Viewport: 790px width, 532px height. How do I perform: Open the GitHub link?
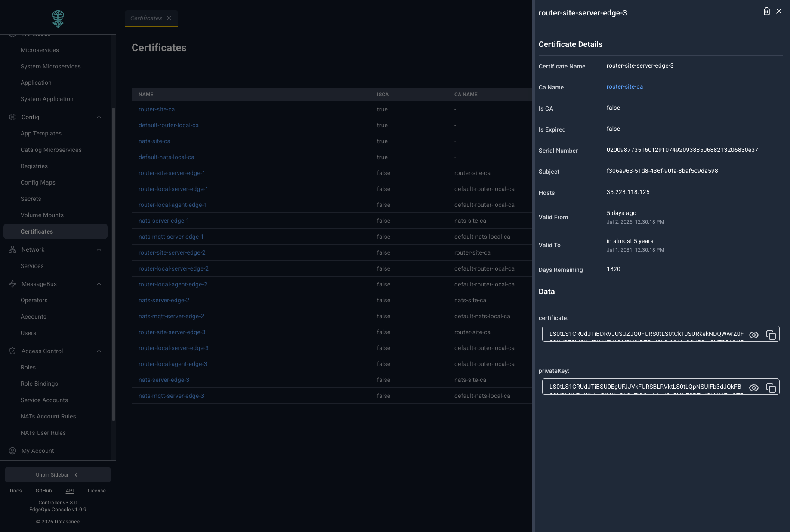click(x=43, y=491)
